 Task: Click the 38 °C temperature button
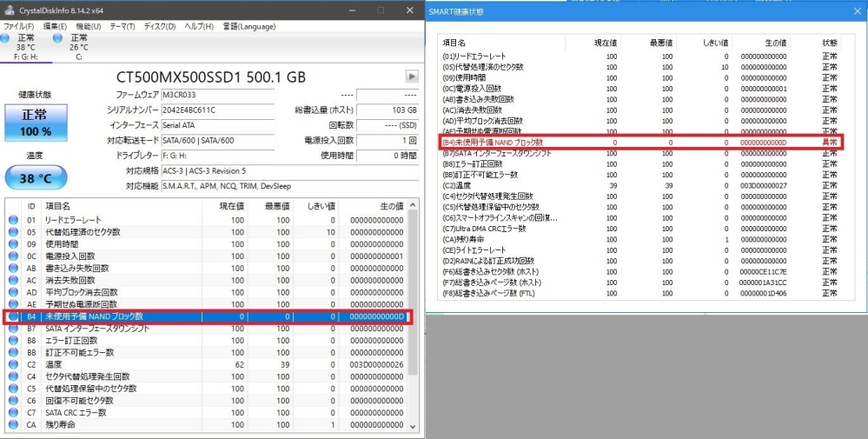[x=36, y=178]
